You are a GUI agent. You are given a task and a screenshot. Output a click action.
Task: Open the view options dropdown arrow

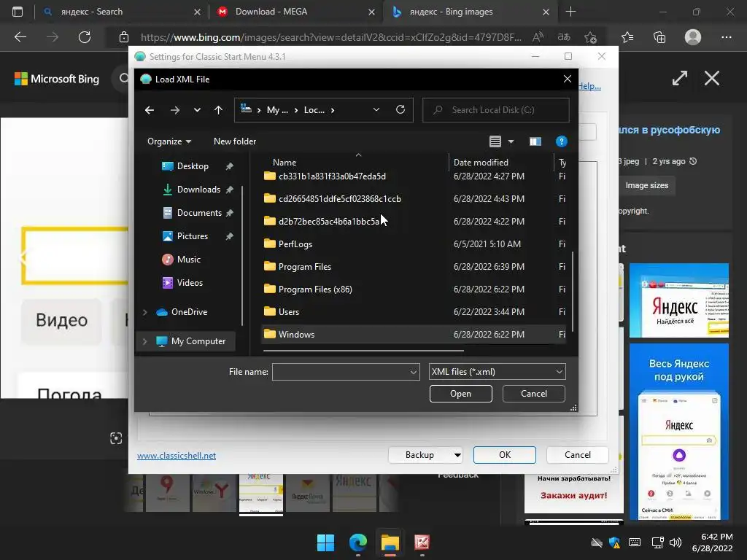[511, 141]
